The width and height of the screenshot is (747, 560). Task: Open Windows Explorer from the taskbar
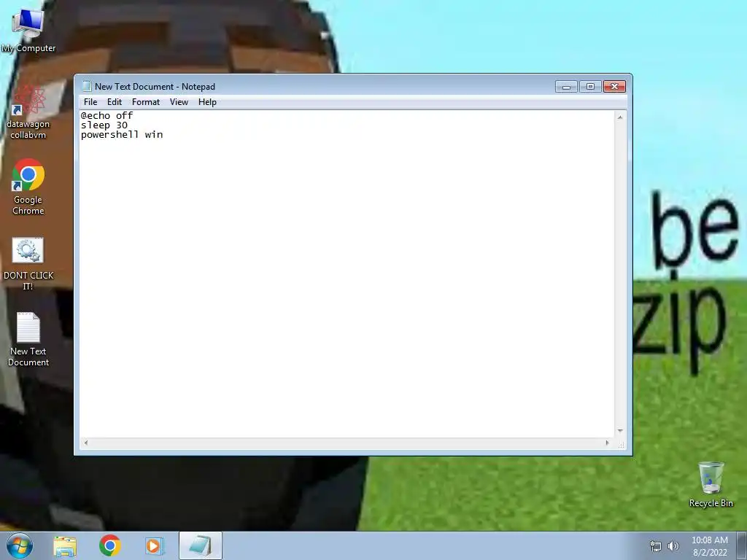(x=65, y=546)
